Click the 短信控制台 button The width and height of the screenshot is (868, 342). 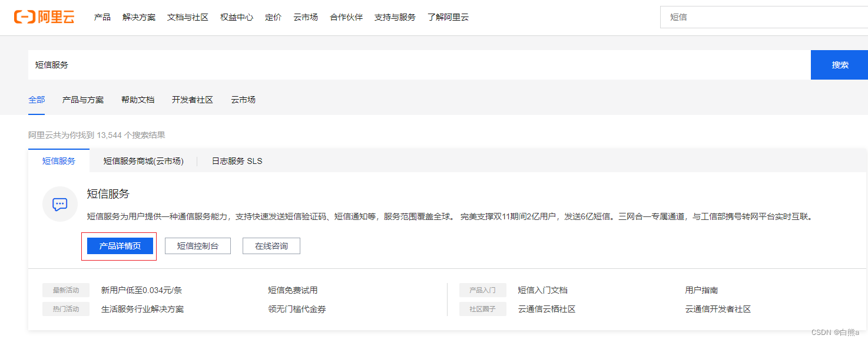pos(198,246)
